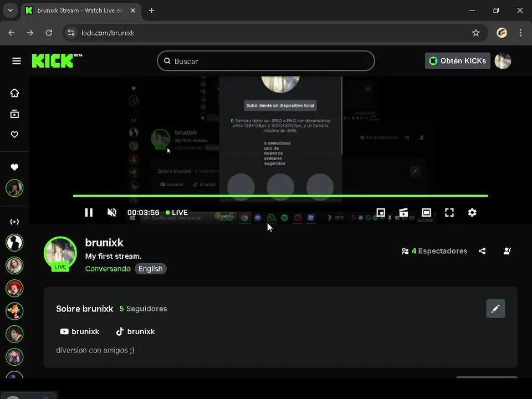Click the 4 Espectadores viewer count
The height and width of the screenshot is (399, 532).
(x=434, y=251)
